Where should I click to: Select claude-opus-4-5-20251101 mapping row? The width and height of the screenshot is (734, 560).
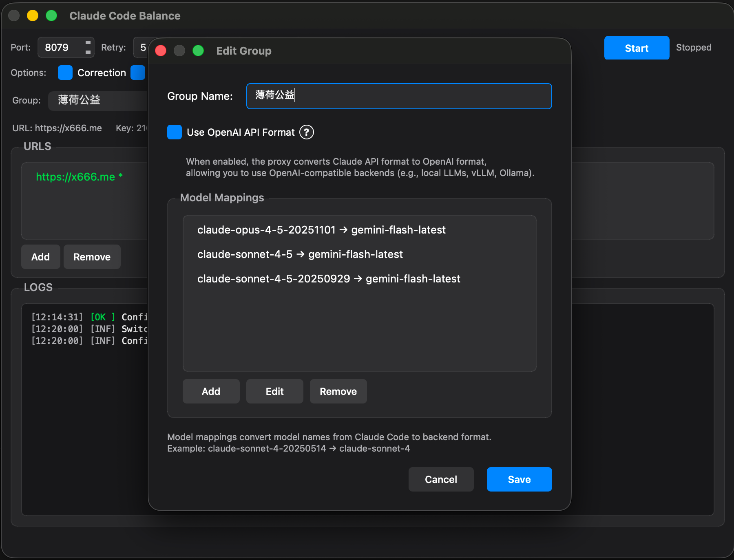tap(321, 230)
